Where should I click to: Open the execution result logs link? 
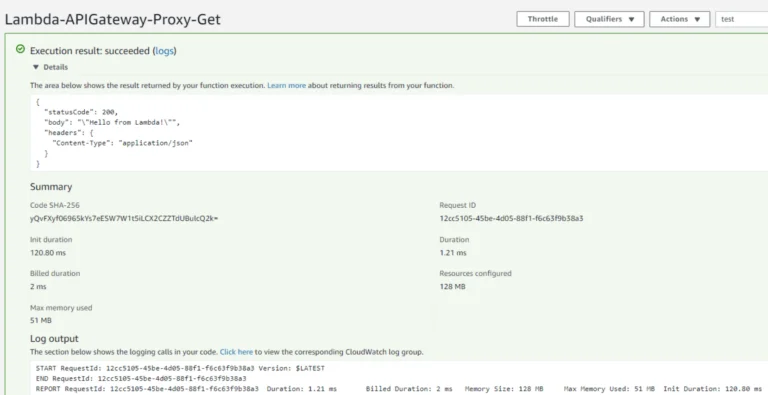[165, 51]
